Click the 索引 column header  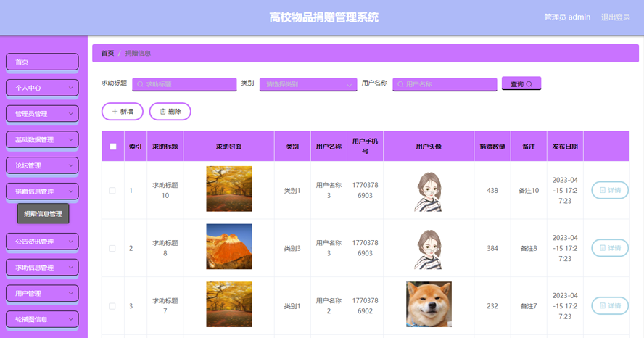[136, 147]
